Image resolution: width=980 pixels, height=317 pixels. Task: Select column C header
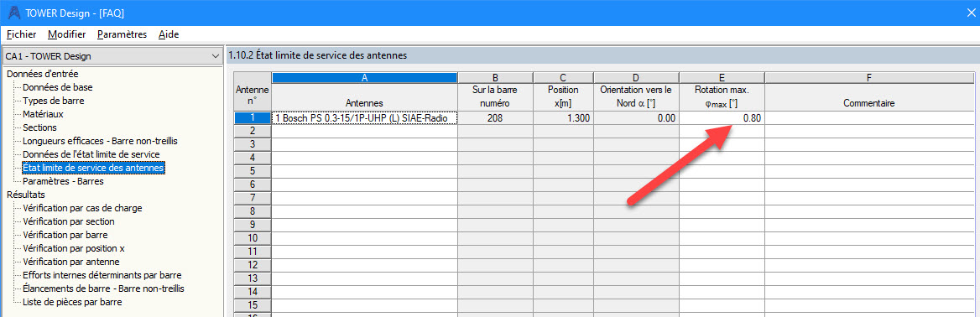[x=562, y=77]
